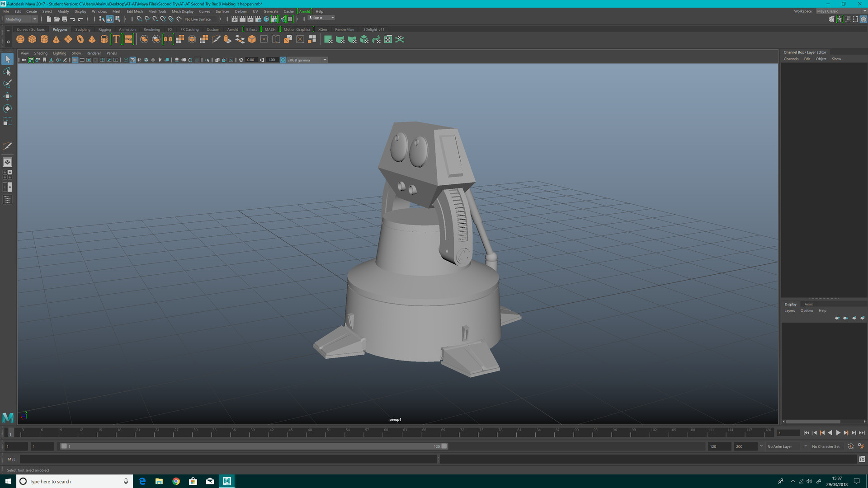Open the Script Editor icon
This screenshot has height=488, width=868.
pos(862,459)
